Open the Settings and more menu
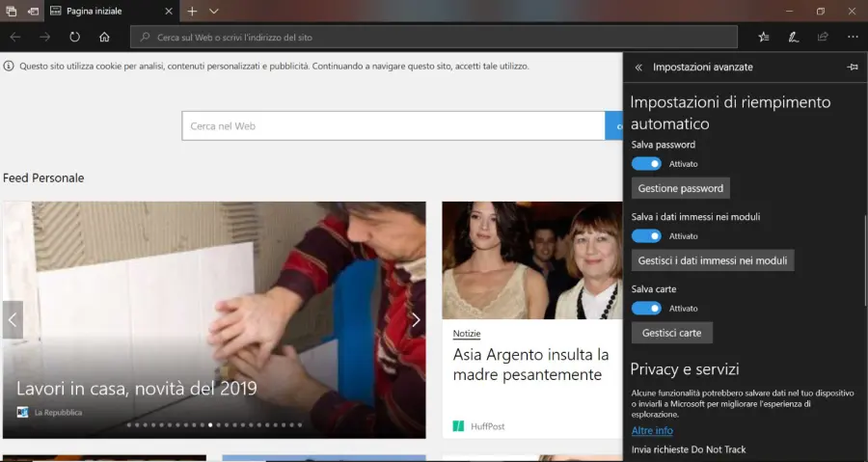The width and height of the screenshot is (868, 462). pyautogui.click(x=853, y=37)
